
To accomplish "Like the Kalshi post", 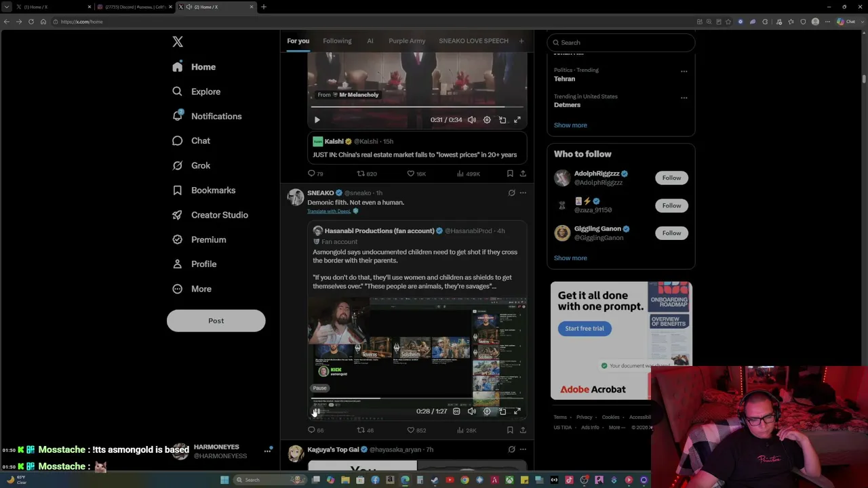I will point(416,174).
